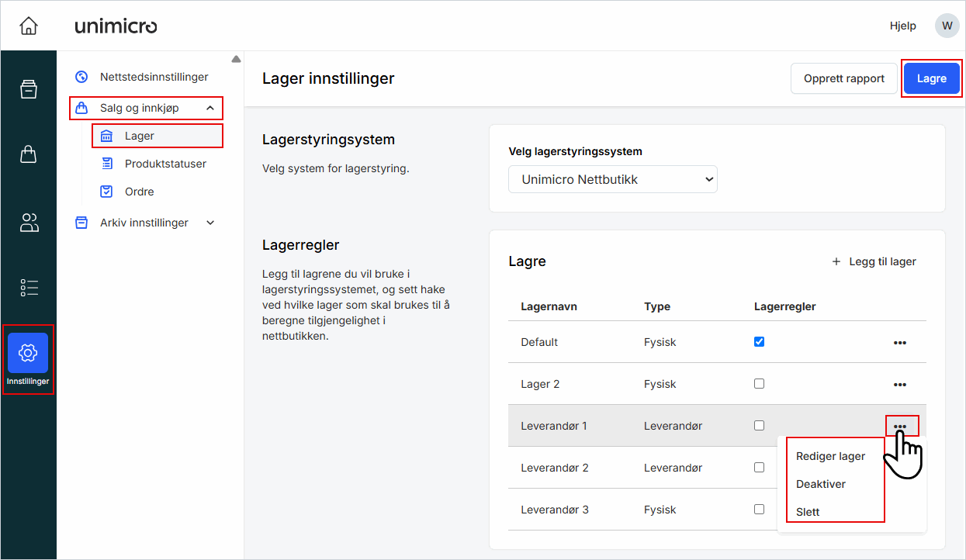The height and width of the screenshot is (560, 966).
Task: Select the Innstillinger gear icon
Action: pos(28,353)
